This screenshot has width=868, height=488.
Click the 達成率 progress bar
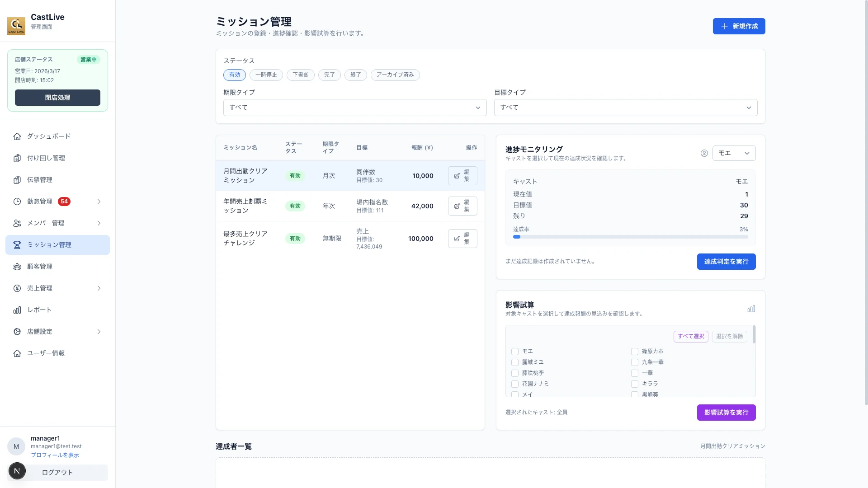pos(630,236)
